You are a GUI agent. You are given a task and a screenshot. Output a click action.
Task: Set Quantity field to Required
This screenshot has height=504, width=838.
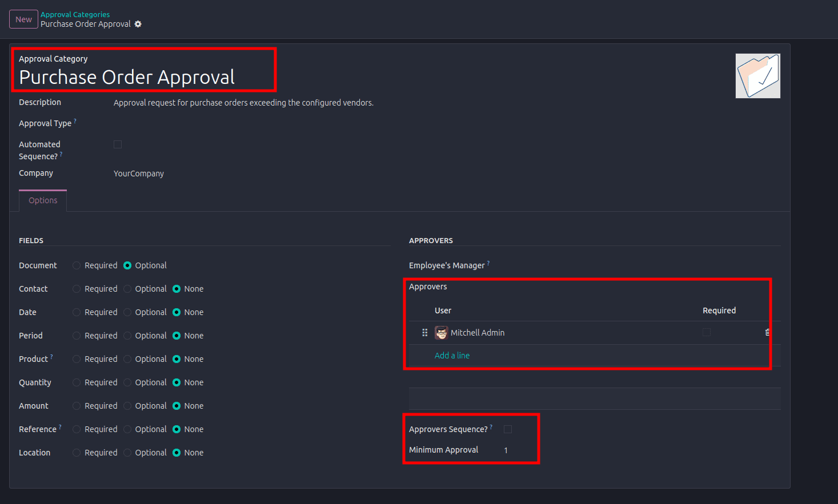point(77,382)
